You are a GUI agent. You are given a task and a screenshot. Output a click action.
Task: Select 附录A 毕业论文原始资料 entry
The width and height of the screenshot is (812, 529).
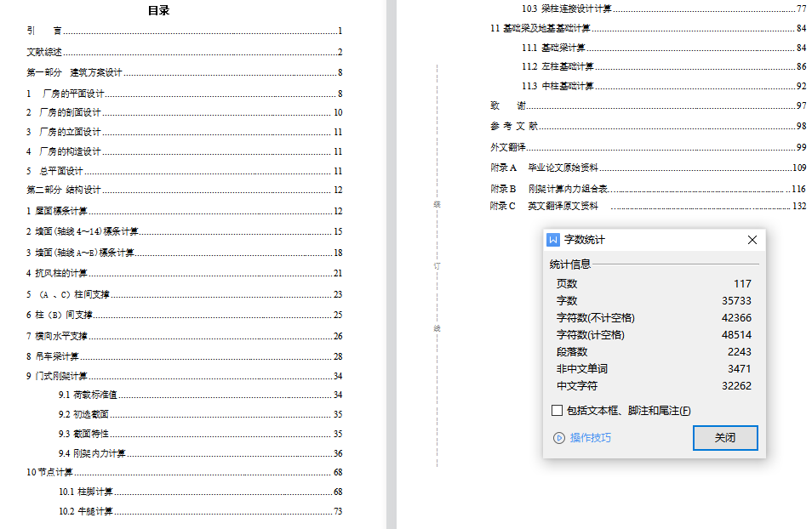556,168
